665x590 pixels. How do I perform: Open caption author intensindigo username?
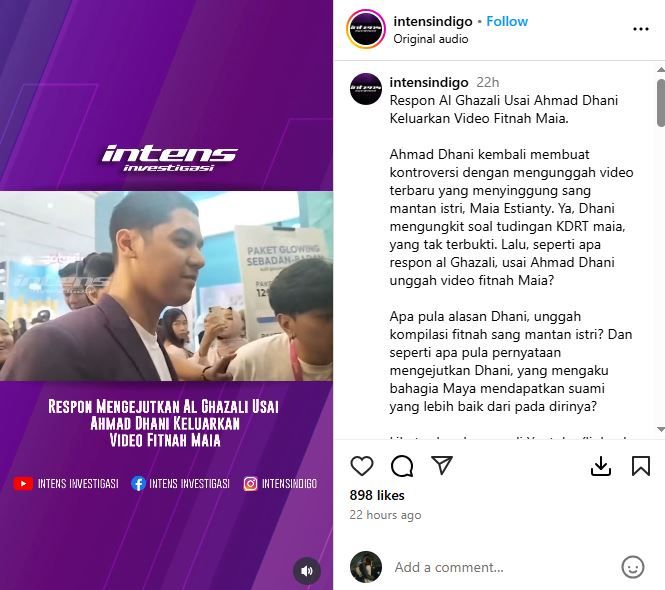pyautogui.click(x=429, y=82)
